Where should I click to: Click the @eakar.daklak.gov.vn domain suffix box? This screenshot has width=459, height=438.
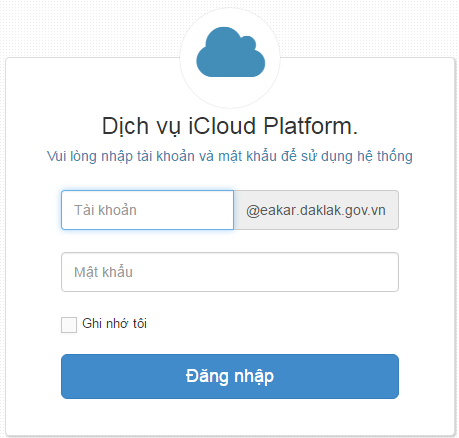[x=316, y=210]
